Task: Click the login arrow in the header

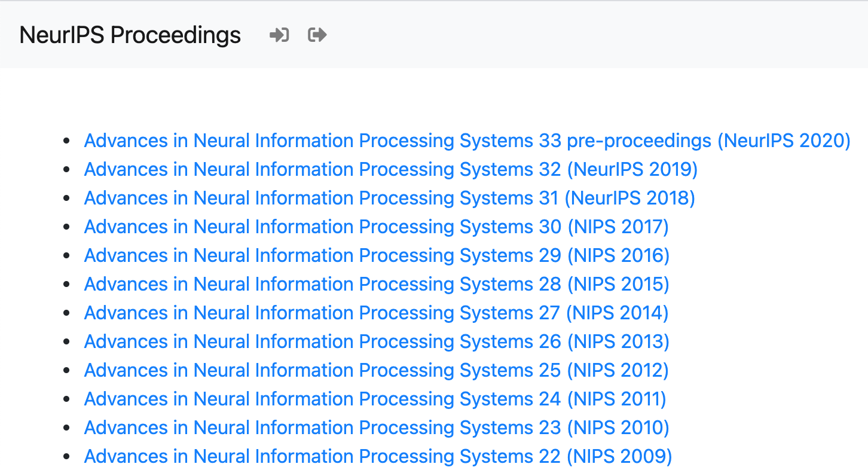Action: coord(279,35)
